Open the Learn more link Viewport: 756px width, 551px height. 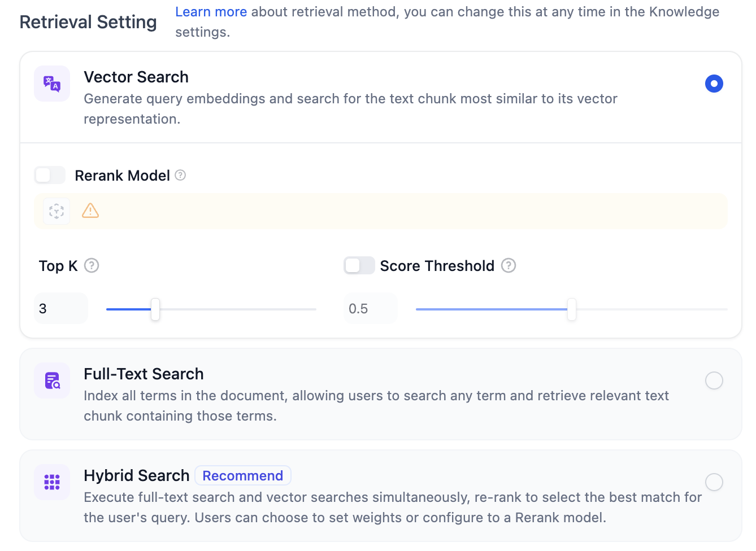[211, 12]
